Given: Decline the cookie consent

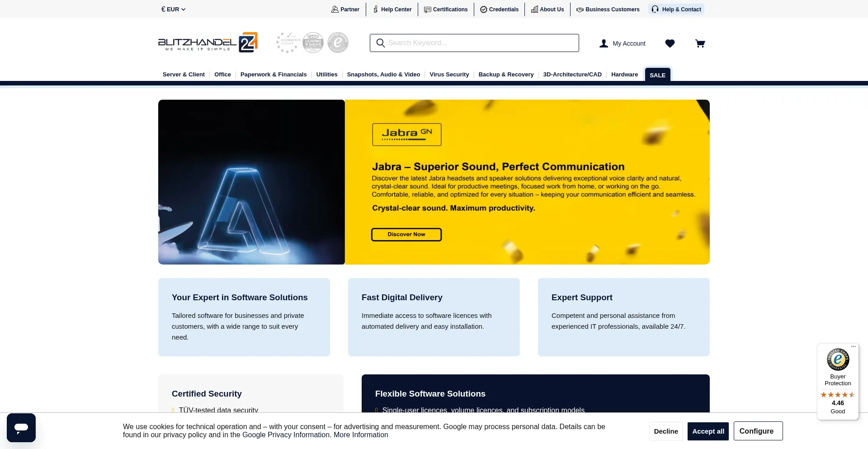Looking at the screenshot, I should 665,431.
